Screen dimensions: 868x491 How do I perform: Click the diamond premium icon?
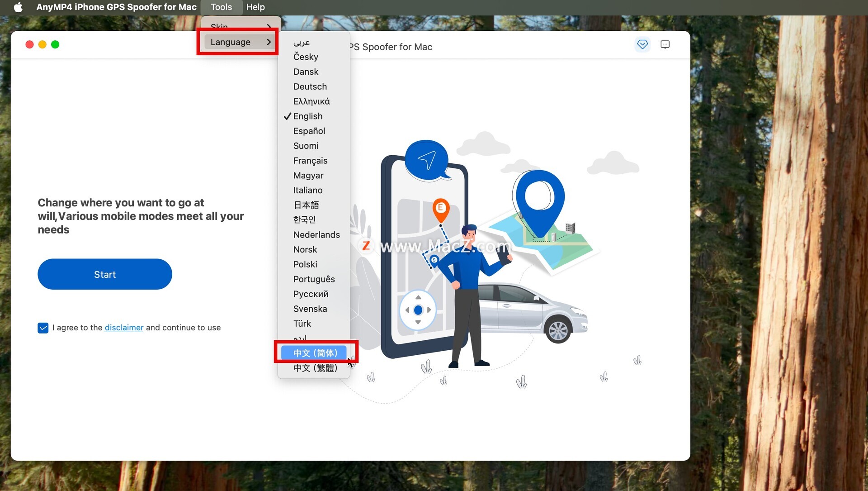642,44
